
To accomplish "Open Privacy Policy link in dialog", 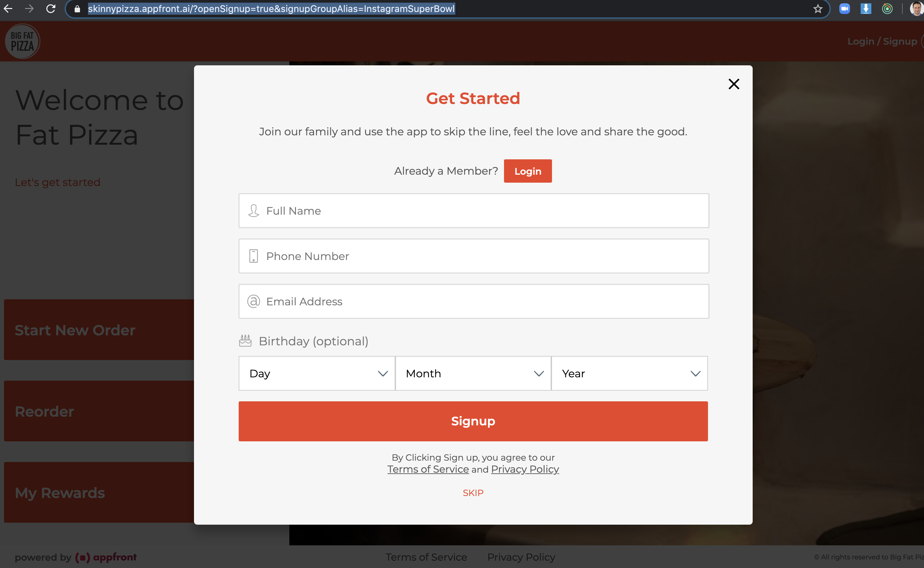I will tap(525, 469).
